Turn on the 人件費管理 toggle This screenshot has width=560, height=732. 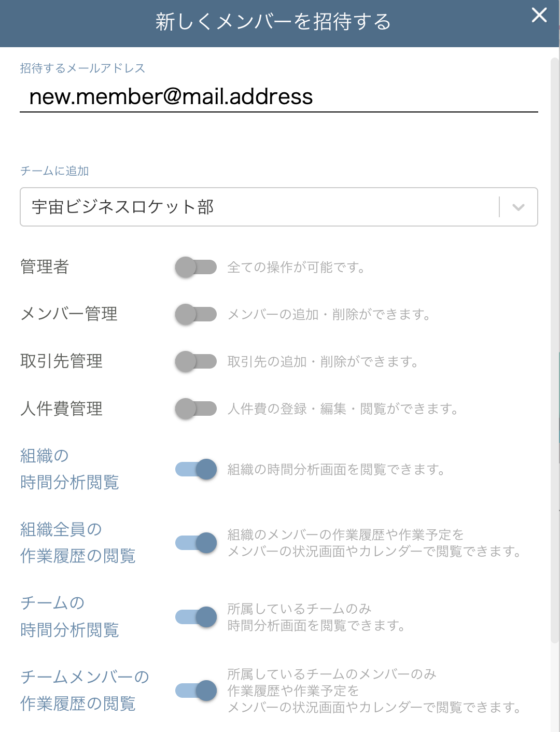pyautogui.click(x=196, y=409)
